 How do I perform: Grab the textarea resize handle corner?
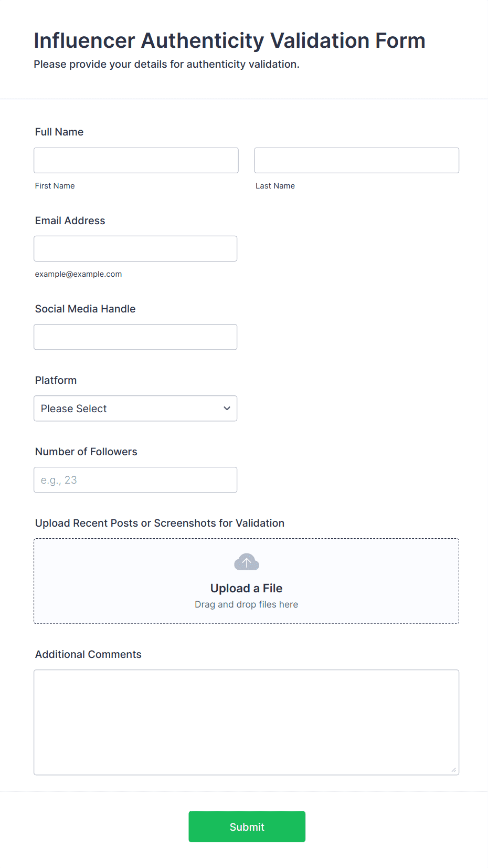[454, 770]
